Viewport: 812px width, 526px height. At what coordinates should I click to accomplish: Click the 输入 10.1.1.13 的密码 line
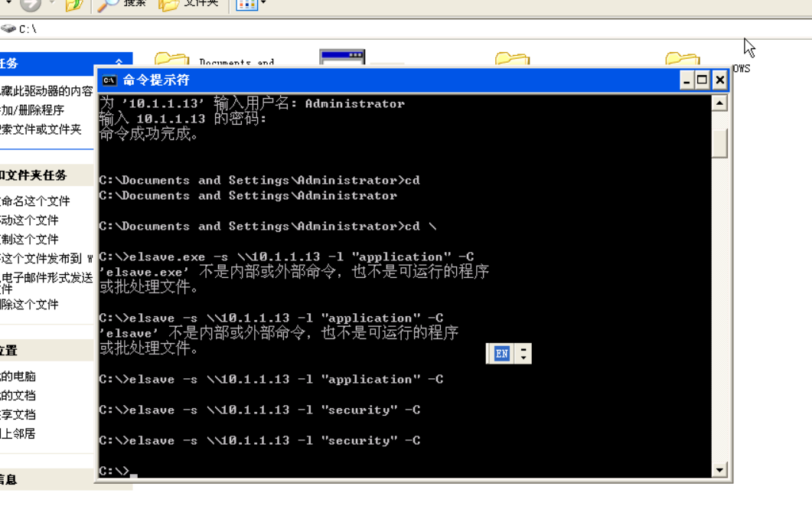tap(183, 119)
